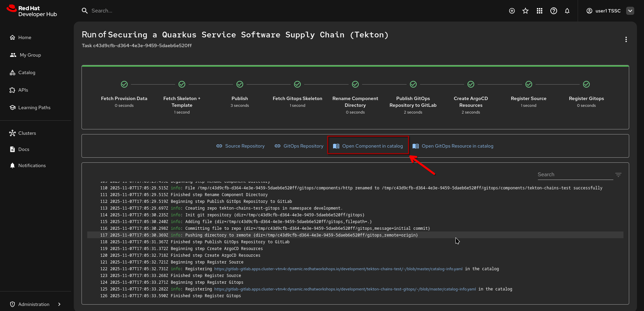Click the log filter icon
644x311 pixels.
click(618, 175)
